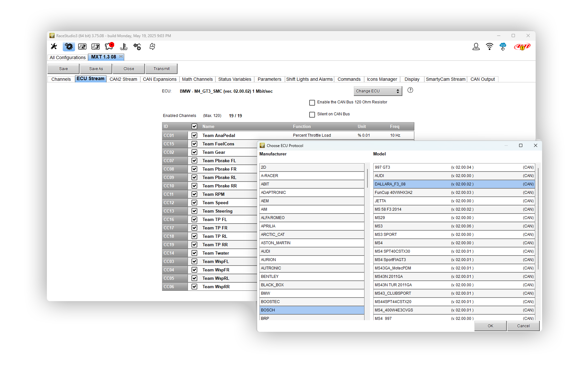Screen dimensions: 588x368
Task: Uncheck the Team Speed channel
Action: click(194, 203)
